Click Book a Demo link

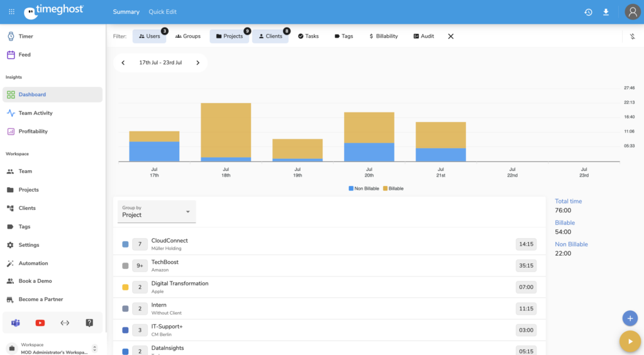tap(35, 281)
